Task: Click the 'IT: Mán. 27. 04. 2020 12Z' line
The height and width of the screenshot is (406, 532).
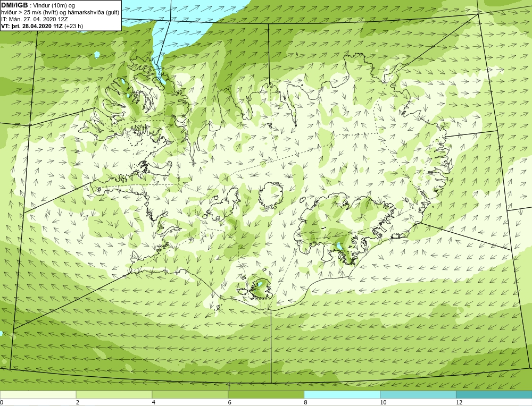Action: click(x=35, y=19)
